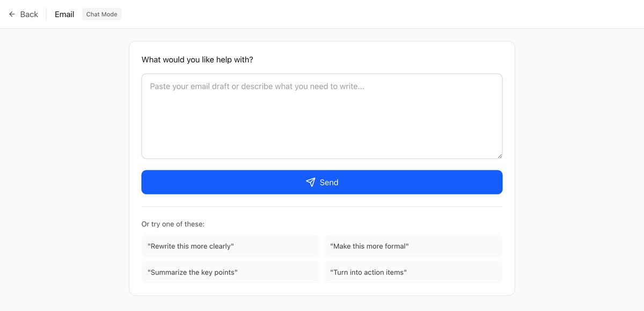Screen dimensions: 644x311
Task: Click the textarea resize handle corner
Action: (x=499, y=155)
